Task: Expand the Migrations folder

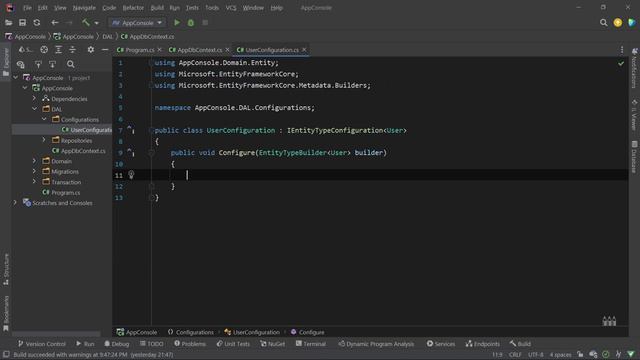Action: click(35, 171)
